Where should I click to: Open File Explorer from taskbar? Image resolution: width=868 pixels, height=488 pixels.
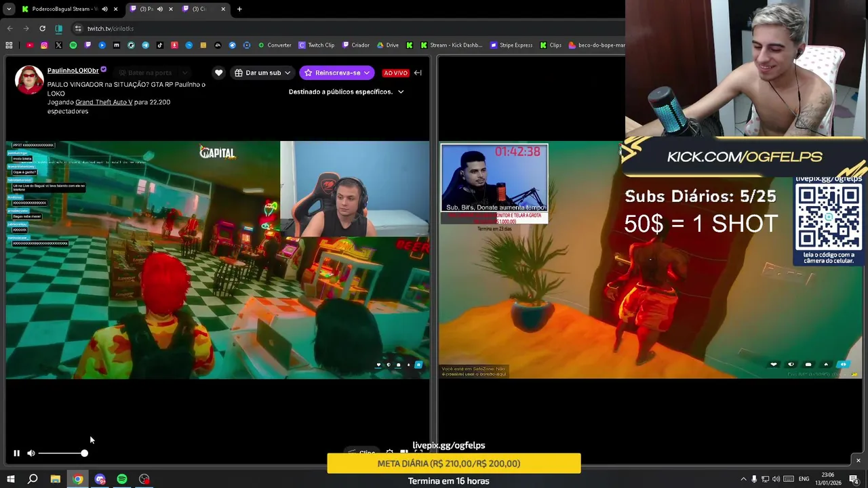[56, 479]
